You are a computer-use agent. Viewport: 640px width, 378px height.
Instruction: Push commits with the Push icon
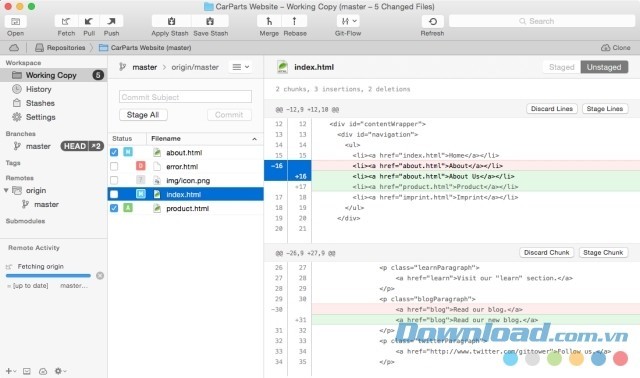[x=111, y=21]
